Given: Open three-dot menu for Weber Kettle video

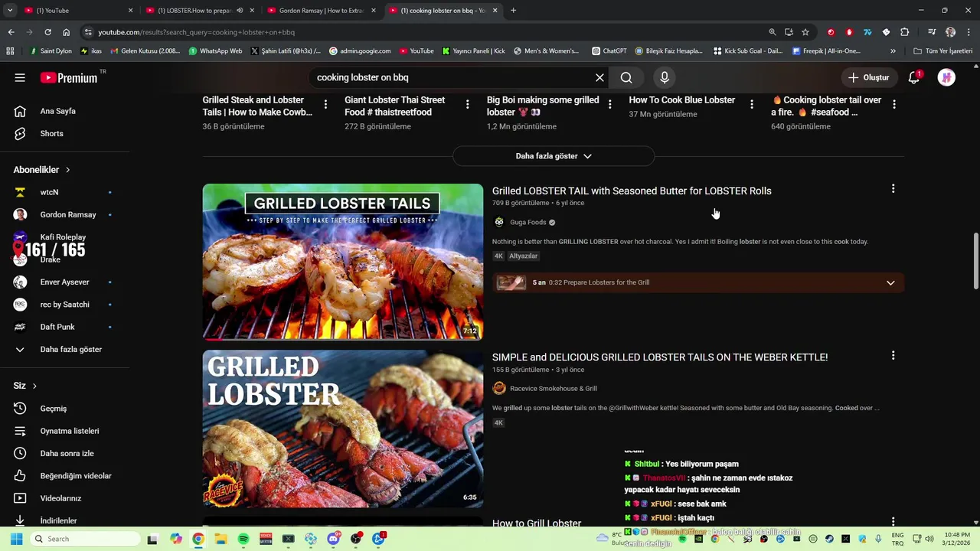Looking at the screenshot, I should click(x=893, y=356).
